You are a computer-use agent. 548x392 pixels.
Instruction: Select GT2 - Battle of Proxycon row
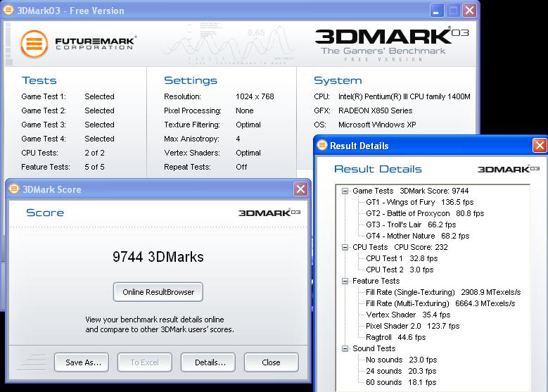pos(425,213)
